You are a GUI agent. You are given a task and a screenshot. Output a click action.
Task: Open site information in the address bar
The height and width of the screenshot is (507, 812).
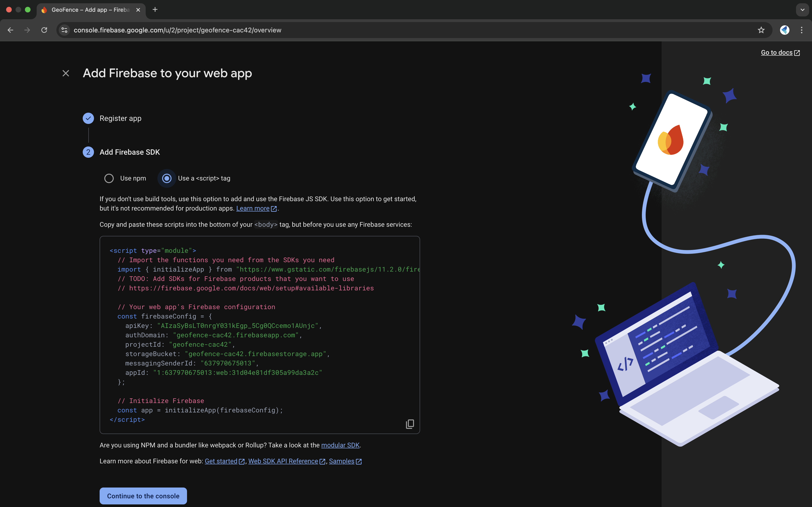pos(64,30)
